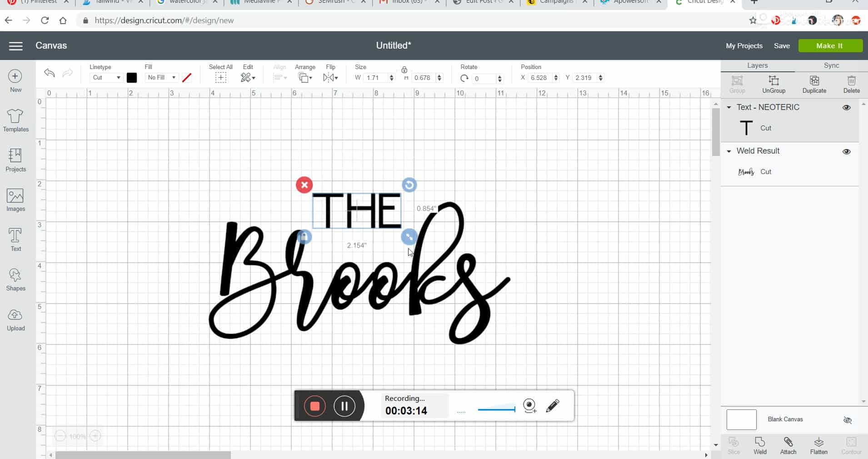Viewport: 868px width, 459px height.
Task: Redo the last action
Action: pyautogui.click(x=67, y=73)
